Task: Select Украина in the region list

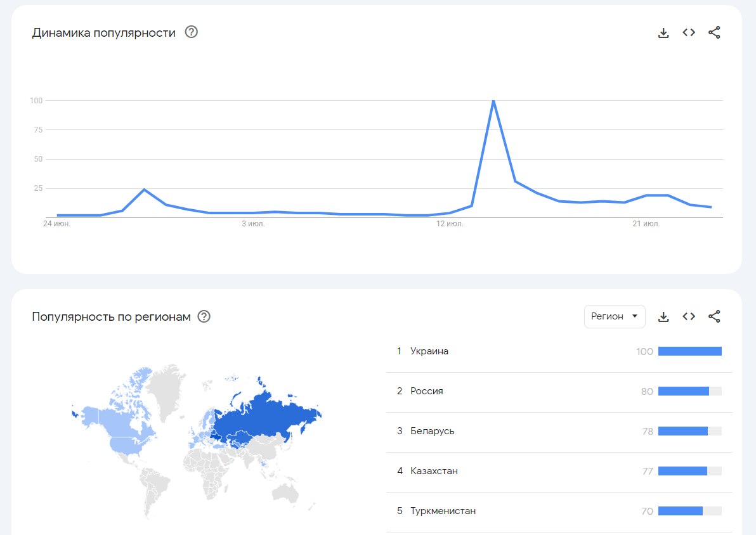Action: 429,351
